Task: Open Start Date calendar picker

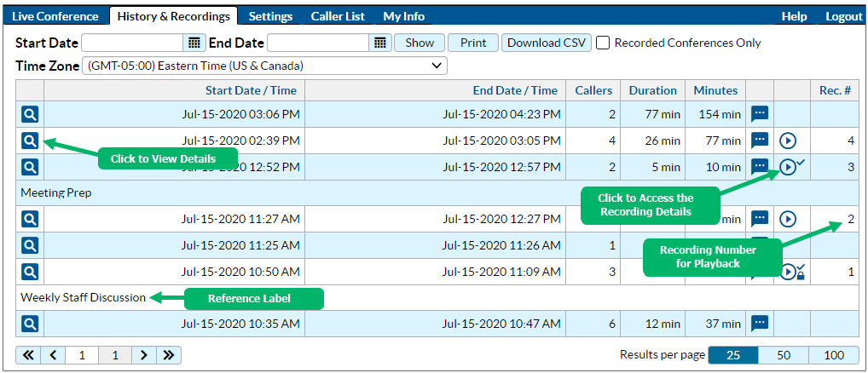Action: 194,43
